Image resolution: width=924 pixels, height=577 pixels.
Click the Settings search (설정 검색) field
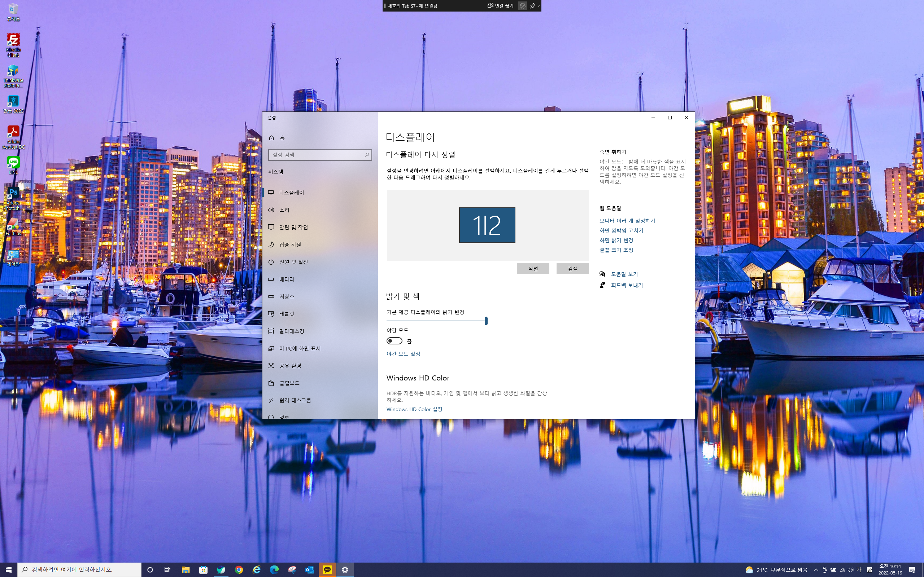click(x=317, y=155)
